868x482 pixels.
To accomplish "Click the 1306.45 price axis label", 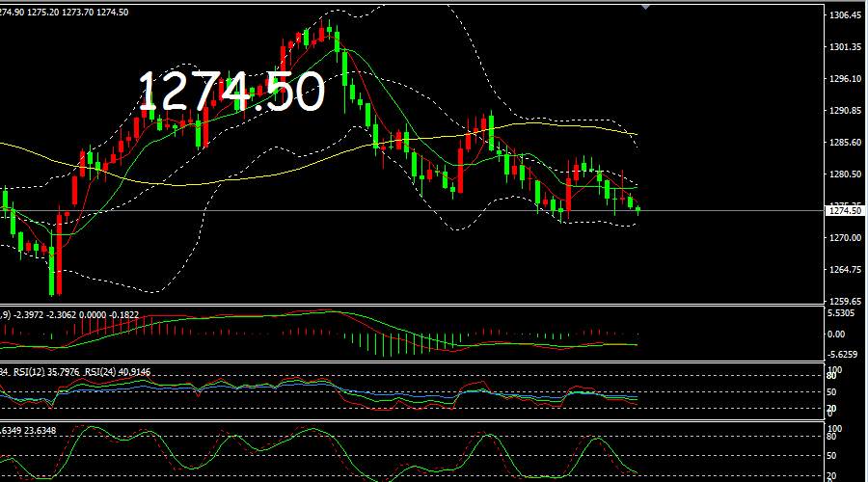I will coord(845,15).
